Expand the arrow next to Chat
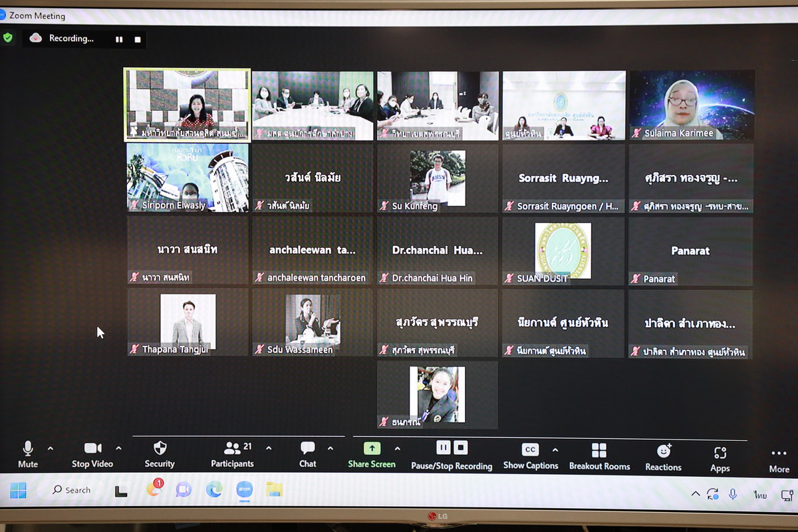This screenshot has width=798, height=532. (x=331, y=448)
